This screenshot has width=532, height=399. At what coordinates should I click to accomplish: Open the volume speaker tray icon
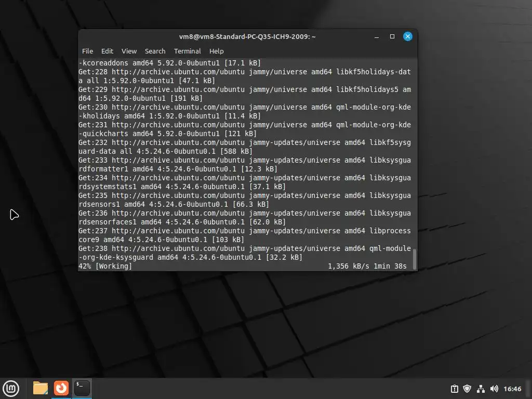coord(494,389)
